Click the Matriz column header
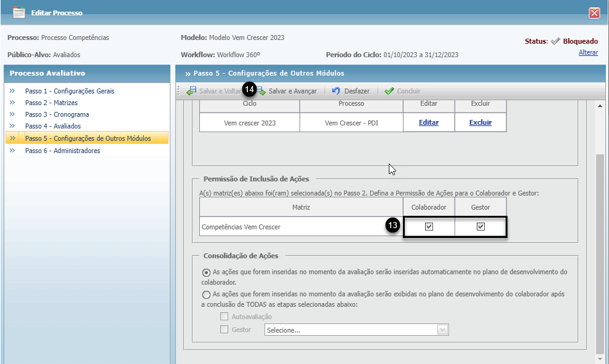 pyautogui.click(x=301, y=207)
